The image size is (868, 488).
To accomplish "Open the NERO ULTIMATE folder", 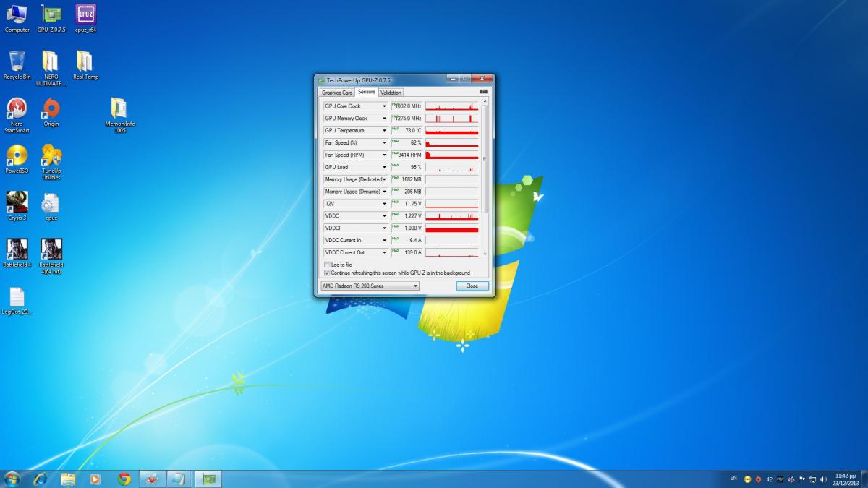I will [x=51, y=68].
